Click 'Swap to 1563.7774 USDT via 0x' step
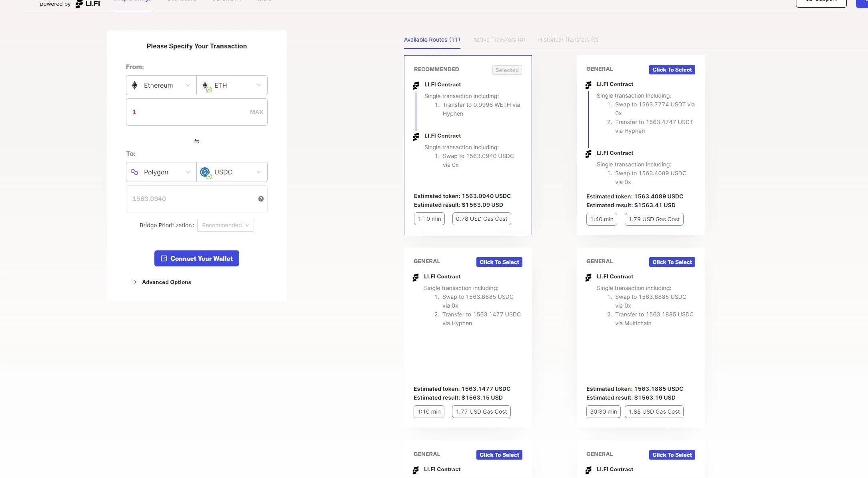The height and width of the screenshot is (478, 868). [x=655, y=109]
